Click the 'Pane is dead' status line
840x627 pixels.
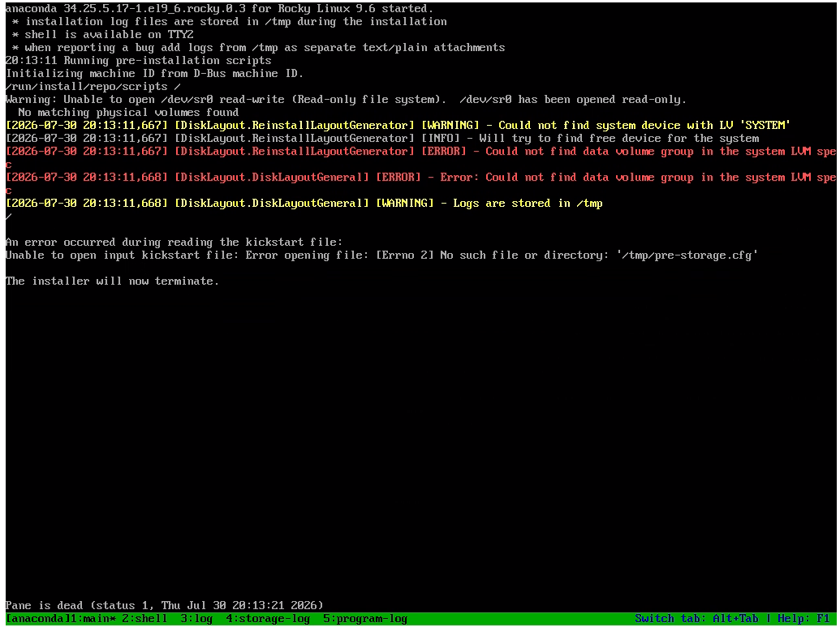tap(165, 606)
